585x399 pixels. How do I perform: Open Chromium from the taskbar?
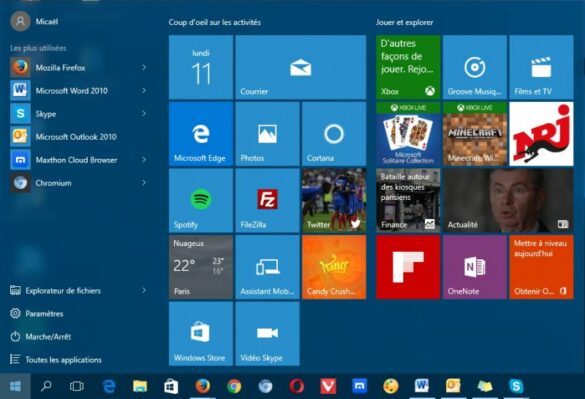265,386
